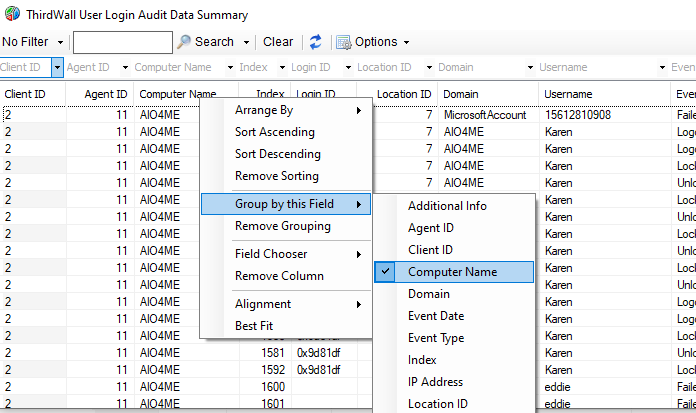The height and width of the screenshot is (413, 696).
Task: Click the blue Refresh arrows icon
Action: point(316,42)
